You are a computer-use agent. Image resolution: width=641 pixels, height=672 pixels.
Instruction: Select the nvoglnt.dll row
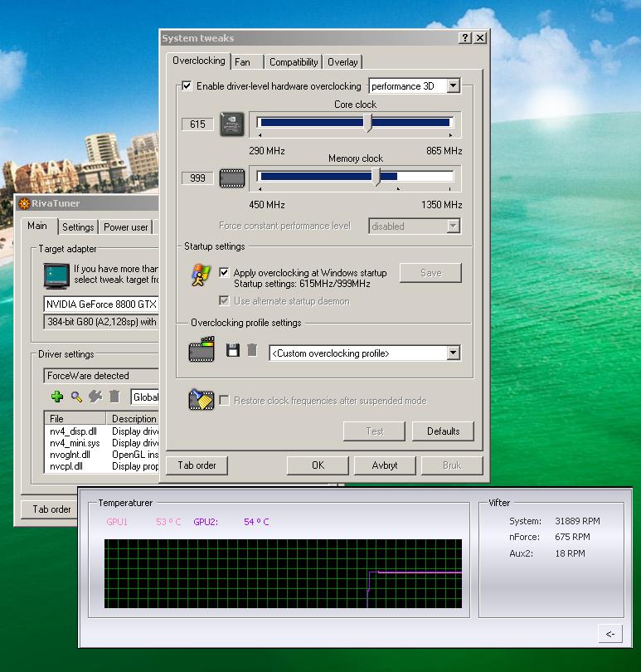pyautogui.click(x=101, y=455)
